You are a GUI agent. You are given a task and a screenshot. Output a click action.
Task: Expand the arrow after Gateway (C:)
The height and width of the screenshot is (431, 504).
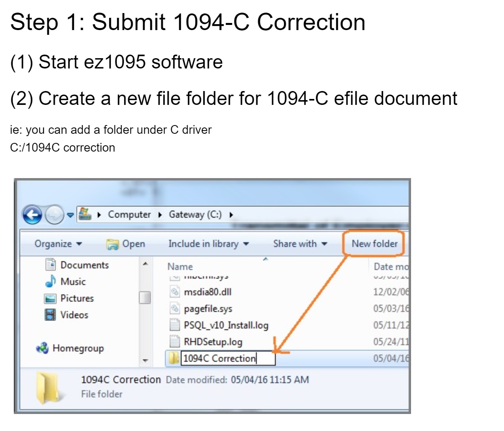pos(231,215)
